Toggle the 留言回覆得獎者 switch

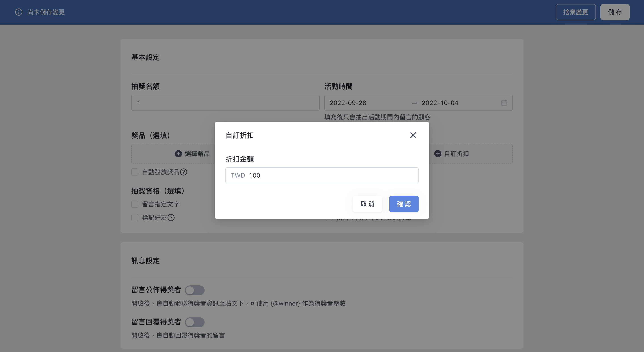tap(195, 322)
